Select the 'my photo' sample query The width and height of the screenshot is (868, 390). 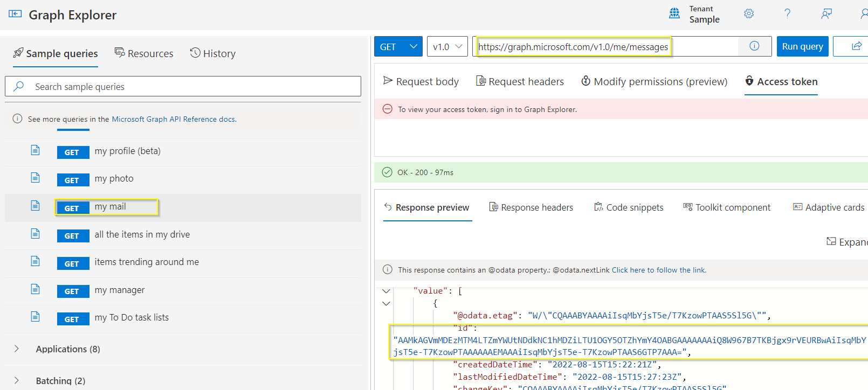114,178
